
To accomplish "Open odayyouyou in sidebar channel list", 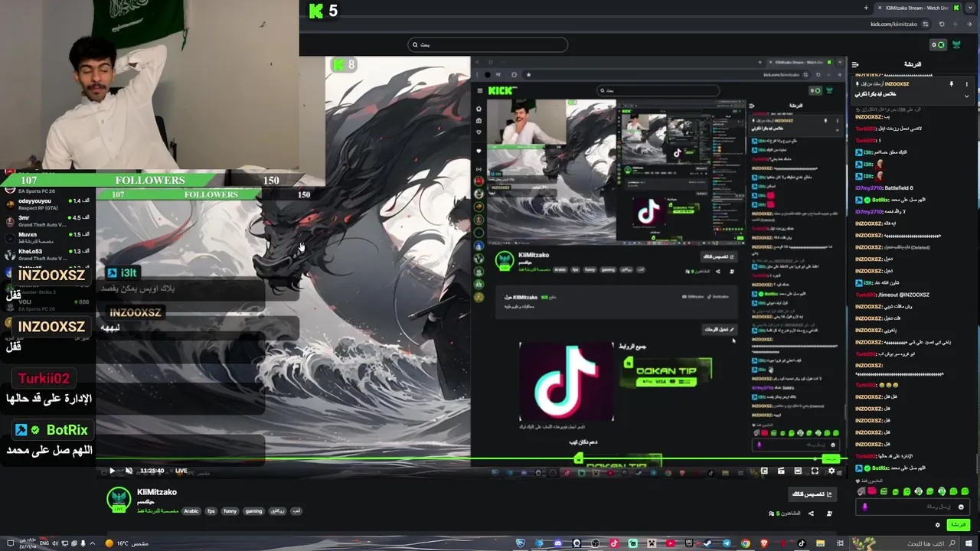I will coord(46,204).
